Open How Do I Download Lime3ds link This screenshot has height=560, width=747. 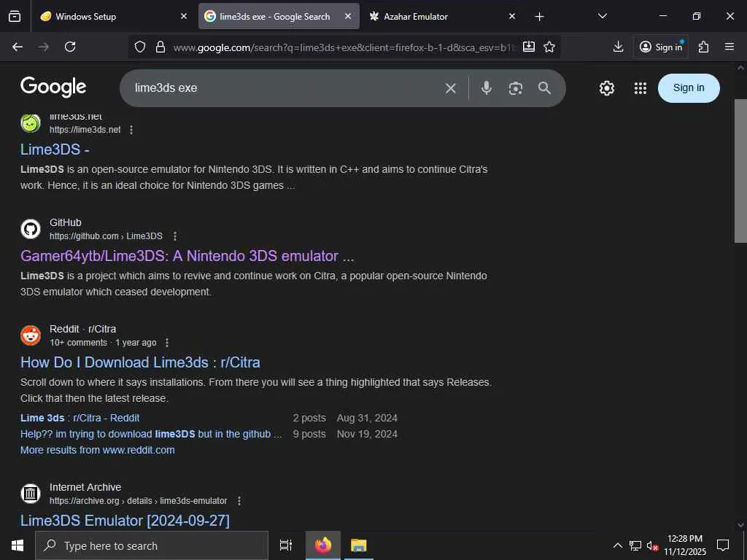coord(140,362)
